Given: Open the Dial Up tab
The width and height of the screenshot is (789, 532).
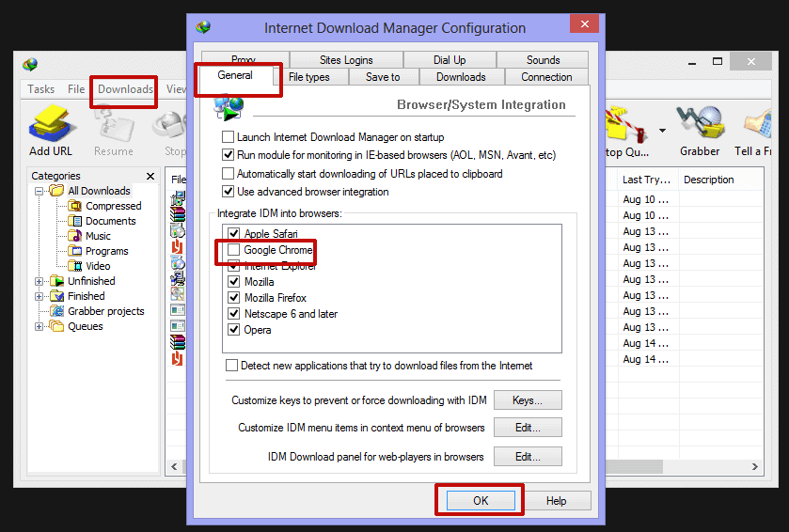Looking at the screenshot, I should coord(450,60).
